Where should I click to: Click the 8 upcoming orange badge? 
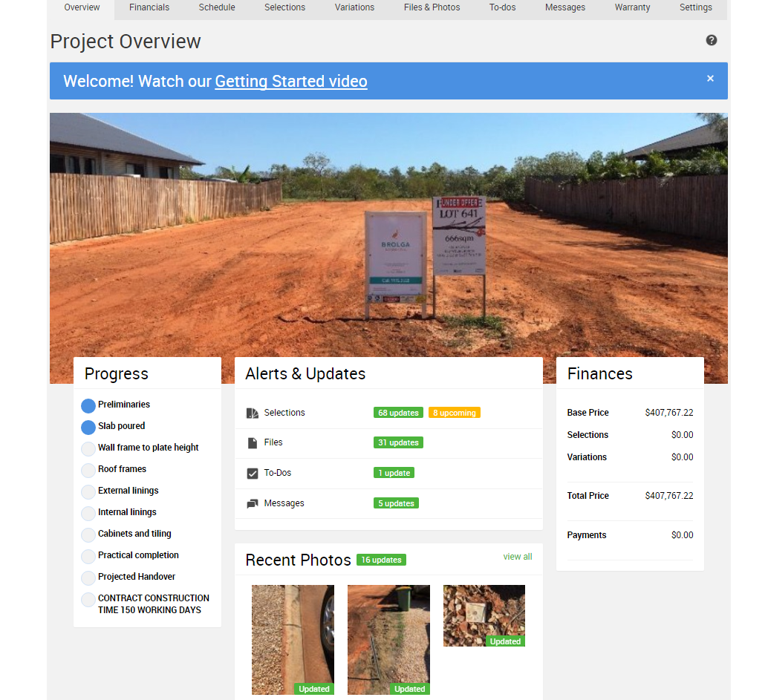coord(454,413)
